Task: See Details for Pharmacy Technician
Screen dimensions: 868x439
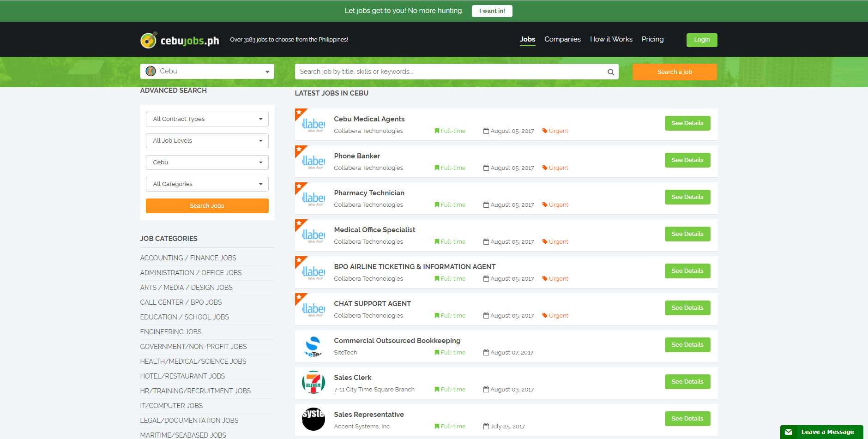Action: point(687,197)
